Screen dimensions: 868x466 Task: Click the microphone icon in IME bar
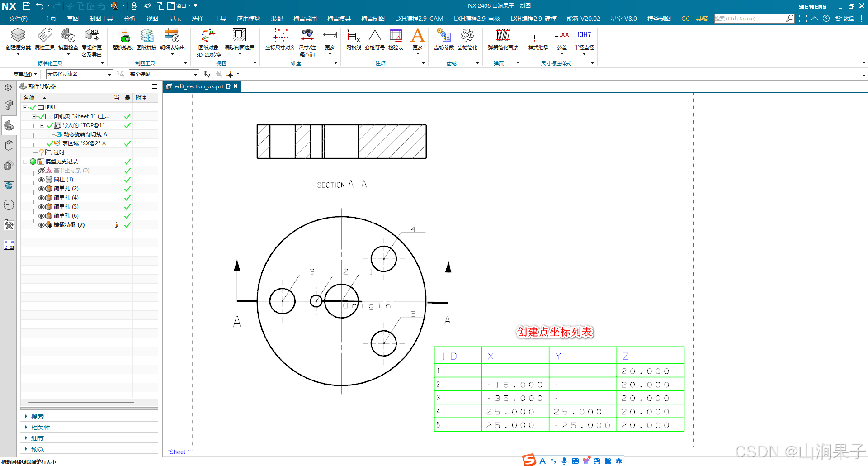564,461
